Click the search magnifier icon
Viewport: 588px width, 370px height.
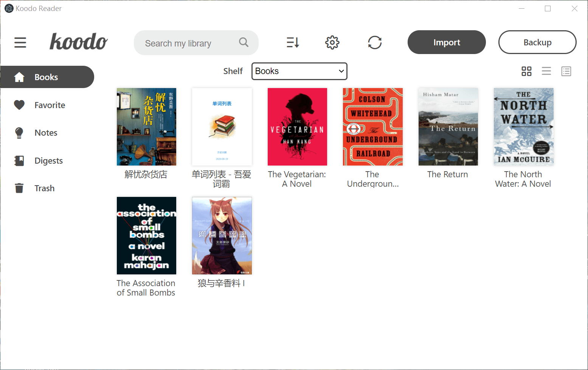pos(244,42)
